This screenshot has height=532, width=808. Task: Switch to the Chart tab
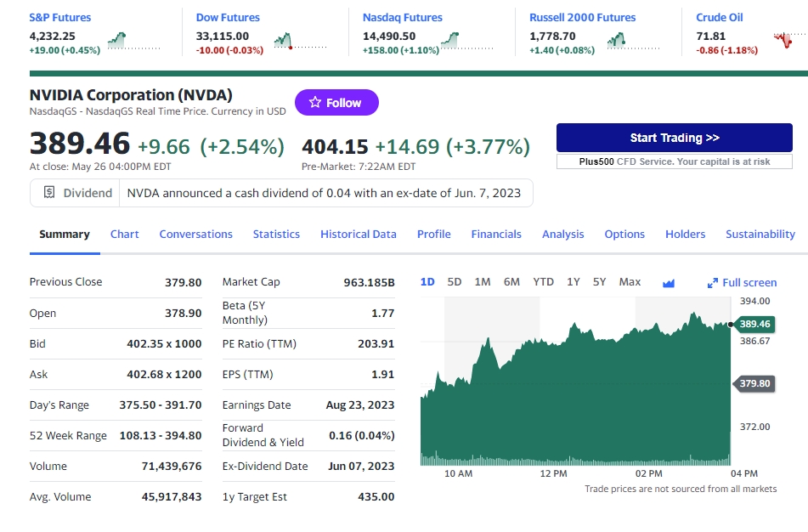[x=125, y=234]
